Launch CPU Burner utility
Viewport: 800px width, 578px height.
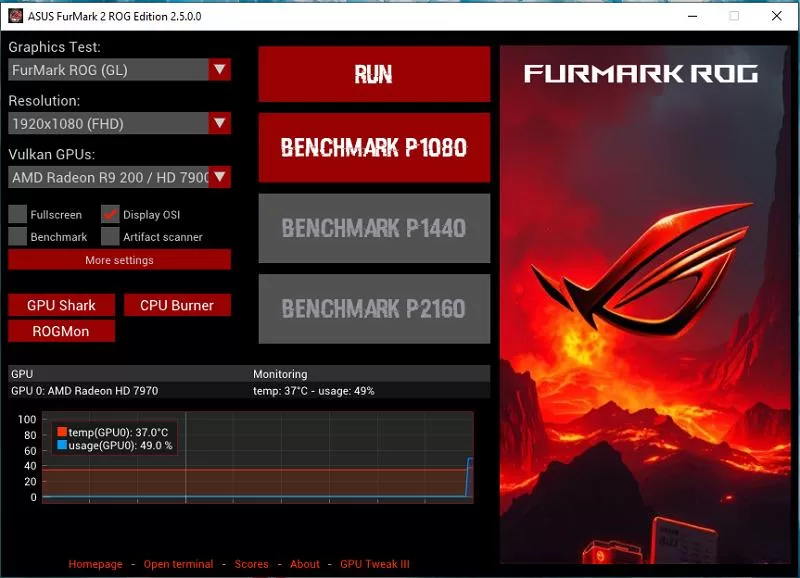(177, 305)
